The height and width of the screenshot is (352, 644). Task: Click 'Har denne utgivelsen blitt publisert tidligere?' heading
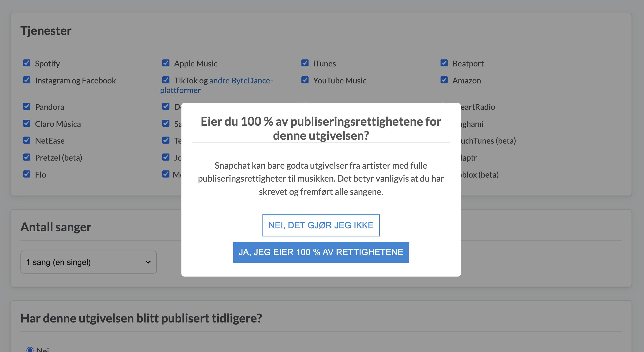(x=141, y=318)
